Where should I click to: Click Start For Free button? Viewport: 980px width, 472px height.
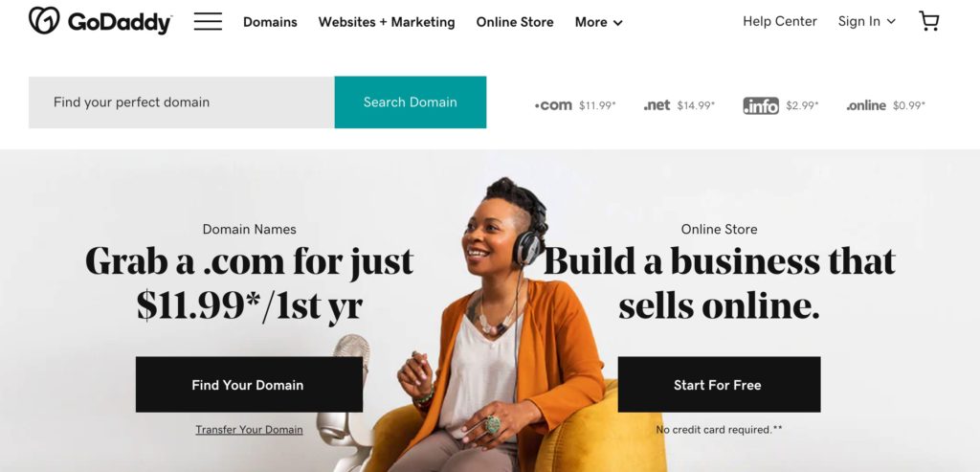point(719,385)
